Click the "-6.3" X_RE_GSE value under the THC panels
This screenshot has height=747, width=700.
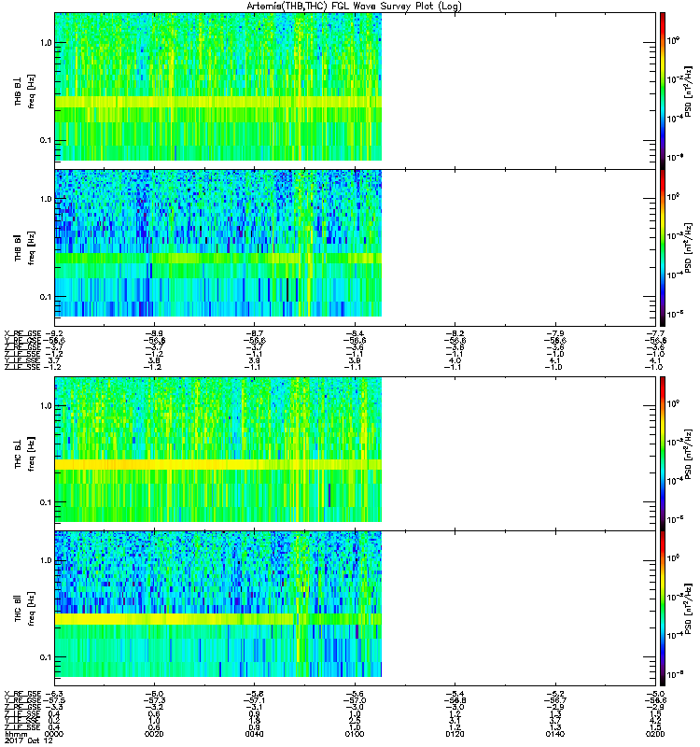click(54, 694)
